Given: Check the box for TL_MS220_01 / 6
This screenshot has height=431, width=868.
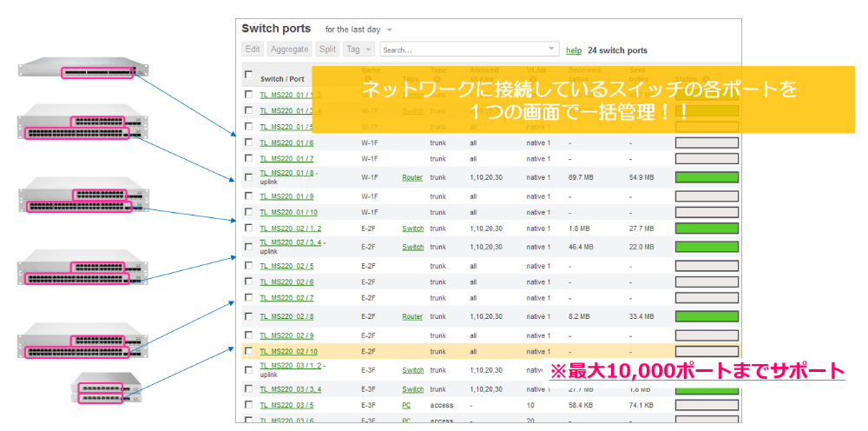Looking at the screenshot, I should [248, 142].
